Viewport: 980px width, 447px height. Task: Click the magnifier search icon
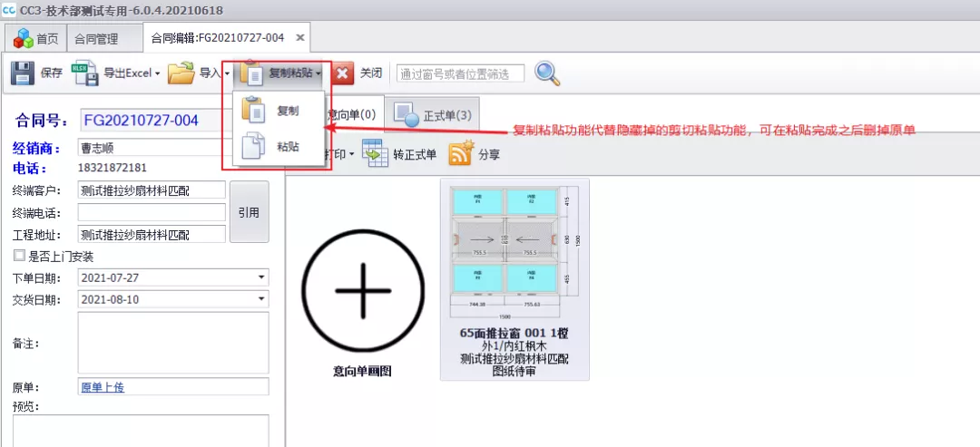(547, 73)
